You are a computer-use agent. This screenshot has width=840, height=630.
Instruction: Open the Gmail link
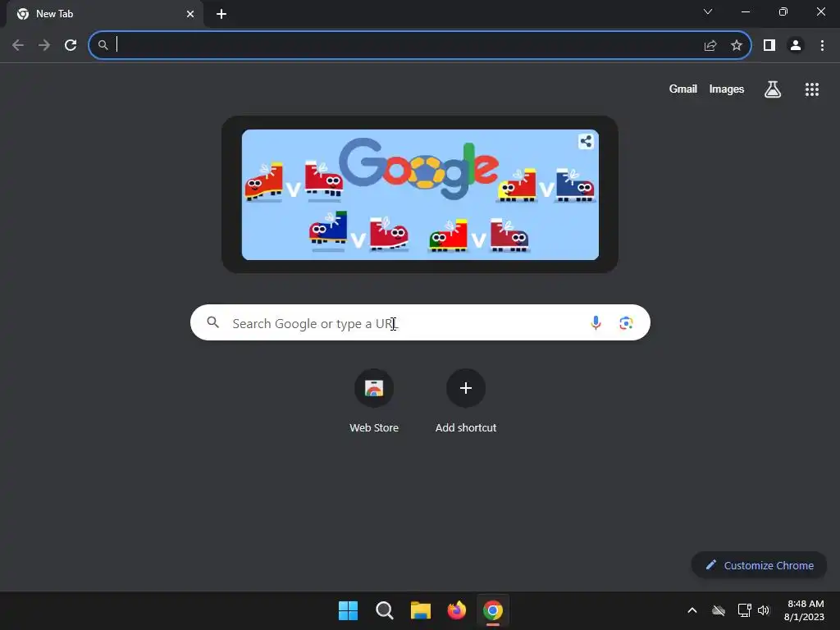click(x=682, y=89)
